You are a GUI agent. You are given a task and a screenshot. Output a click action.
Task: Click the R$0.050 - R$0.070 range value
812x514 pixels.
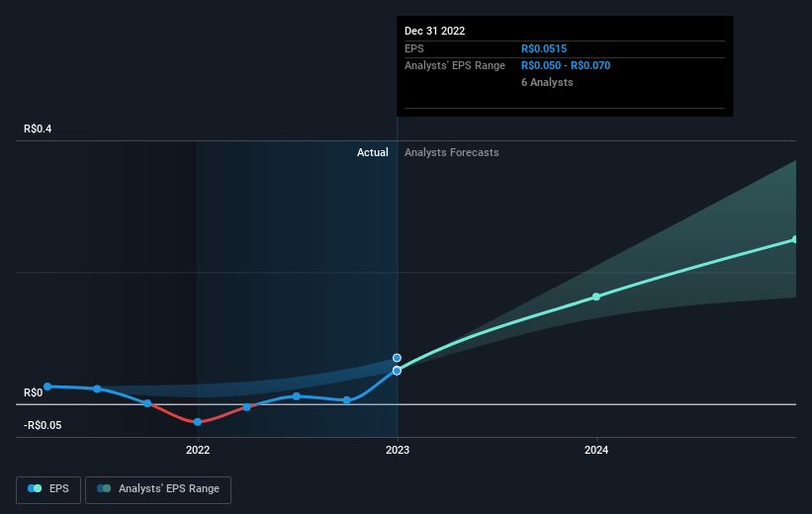click(x=566, y=66)
